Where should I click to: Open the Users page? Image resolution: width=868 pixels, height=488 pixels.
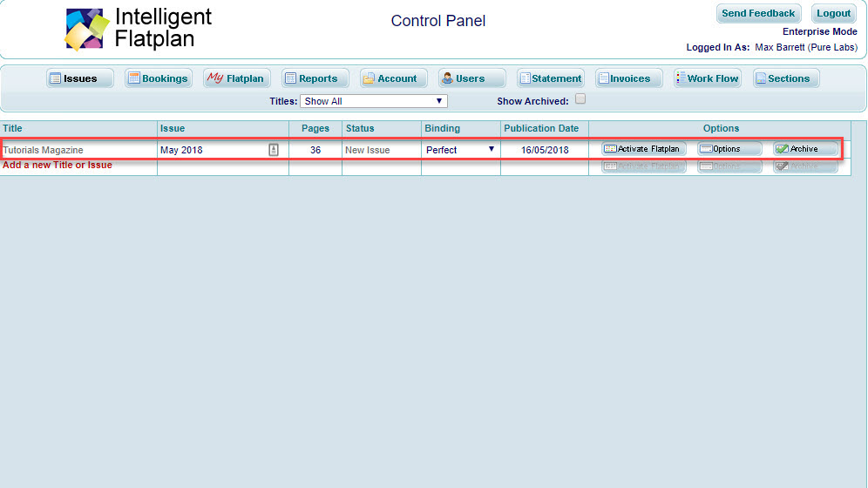point(472,78)
